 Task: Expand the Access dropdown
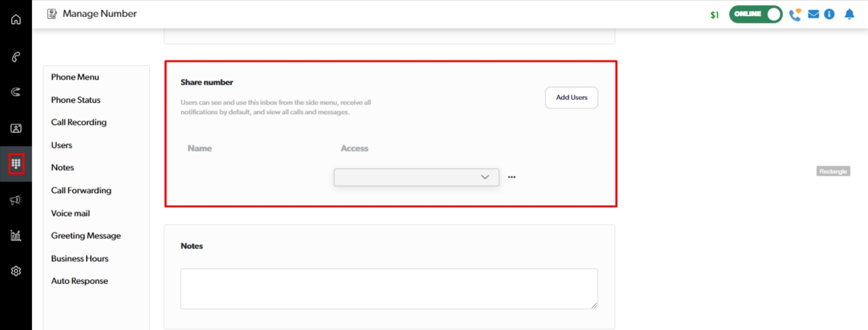[416, 177]
